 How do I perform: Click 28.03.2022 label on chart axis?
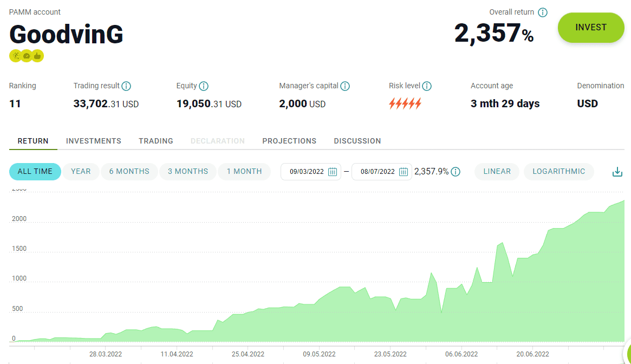pos(106,354)
